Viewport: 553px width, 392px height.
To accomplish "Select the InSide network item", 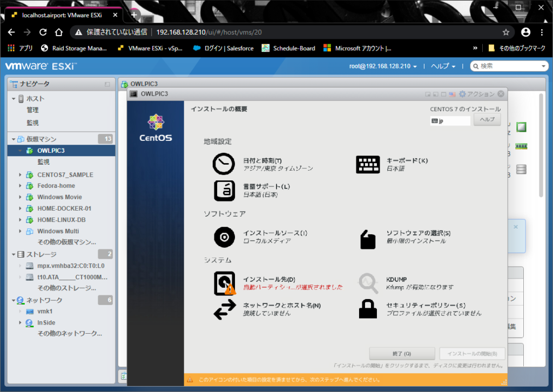I will pyautogui.click(x=46, y=323).
